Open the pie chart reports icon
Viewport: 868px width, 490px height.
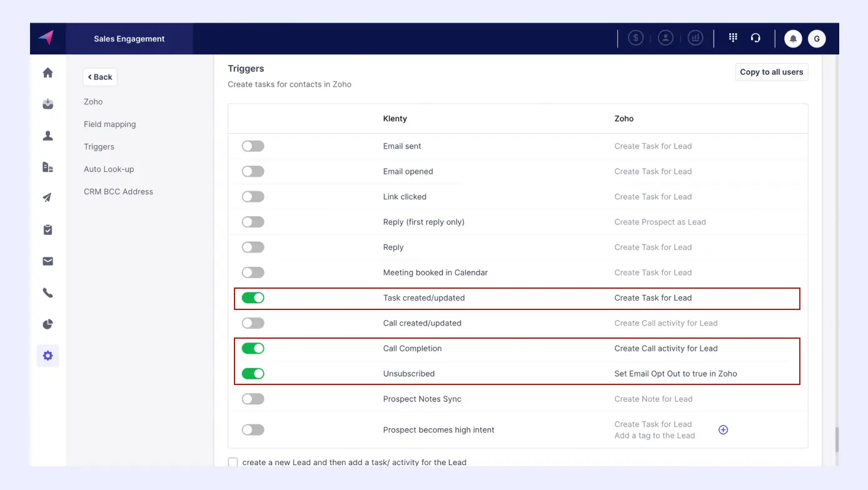(x=48, y=324)
